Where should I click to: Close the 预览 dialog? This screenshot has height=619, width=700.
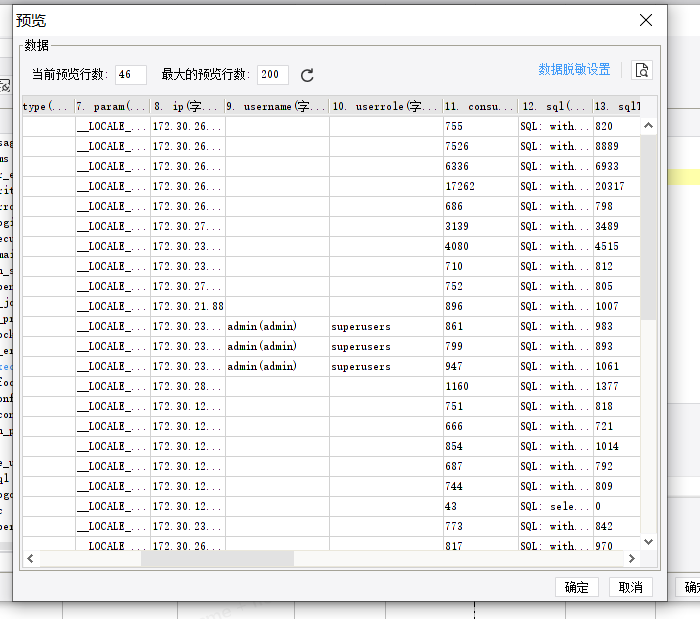646,20
